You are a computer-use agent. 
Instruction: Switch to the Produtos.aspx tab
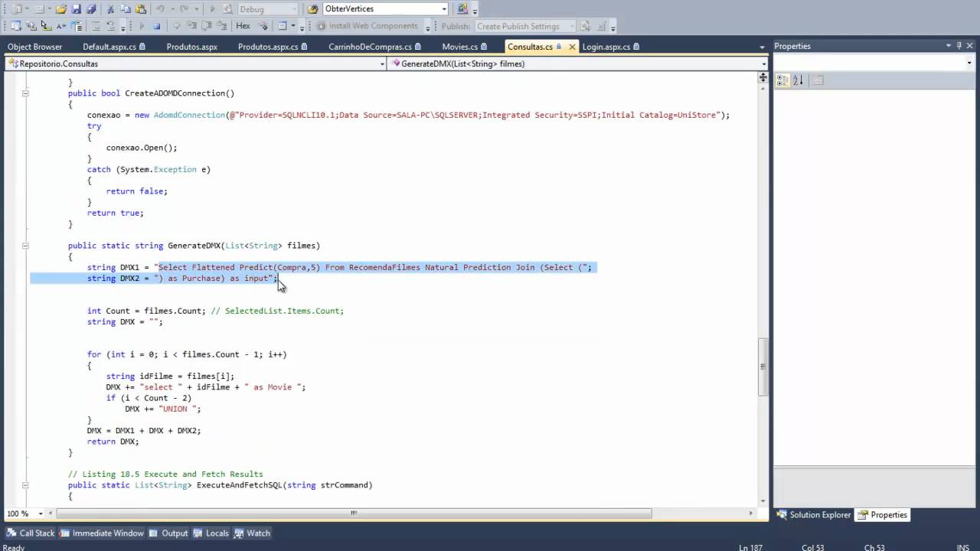pyautogui.click(x=192, y=47)
